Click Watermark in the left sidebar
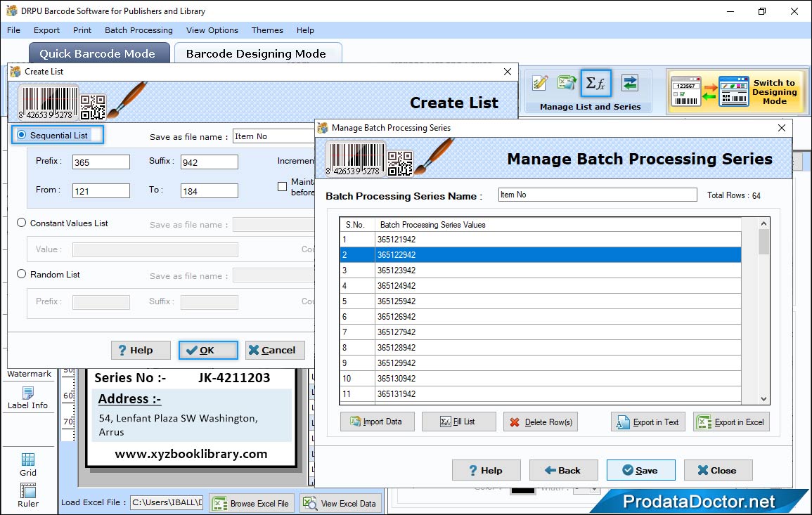 point(29,374)
